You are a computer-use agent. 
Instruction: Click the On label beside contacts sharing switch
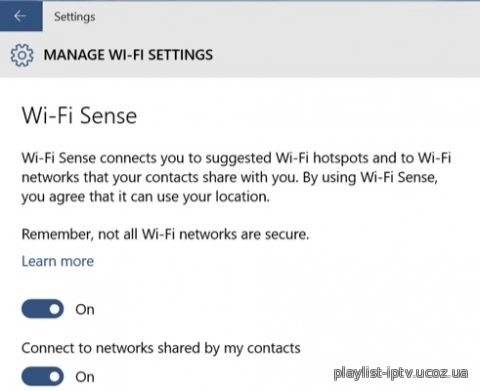[x=85, y=377]
